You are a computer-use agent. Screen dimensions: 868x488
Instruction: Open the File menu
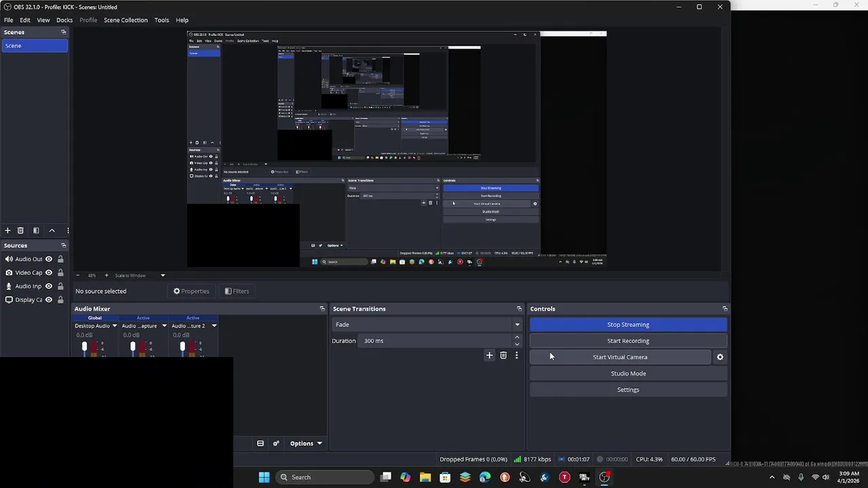(x=9, y=20)
